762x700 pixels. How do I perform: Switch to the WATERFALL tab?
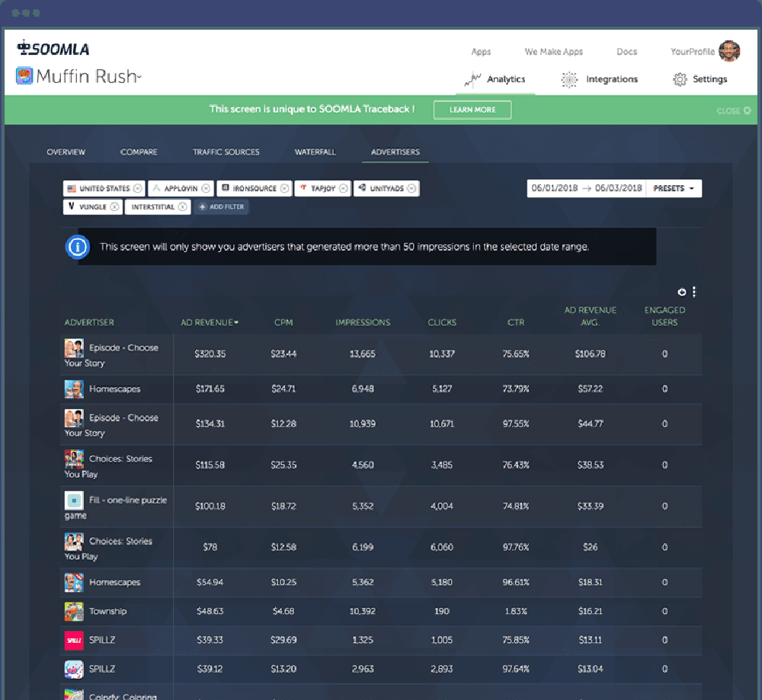tap(315, 152)
